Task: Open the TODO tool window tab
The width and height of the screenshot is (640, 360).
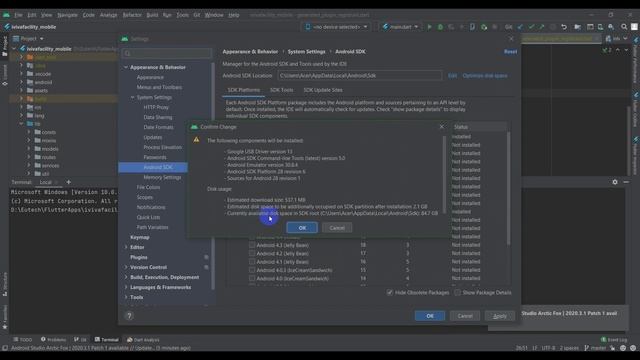Action: pyautogui.click(x=22, y=340)
